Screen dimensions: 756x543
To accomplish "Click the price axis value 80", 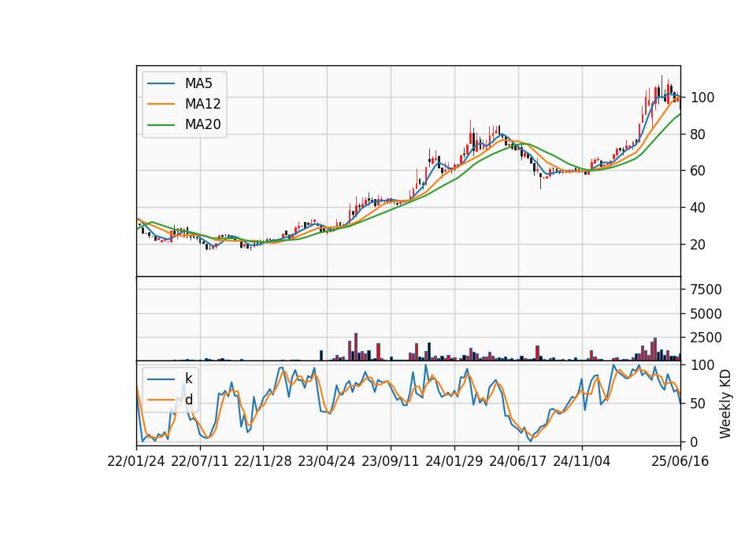I will point(699,135).
